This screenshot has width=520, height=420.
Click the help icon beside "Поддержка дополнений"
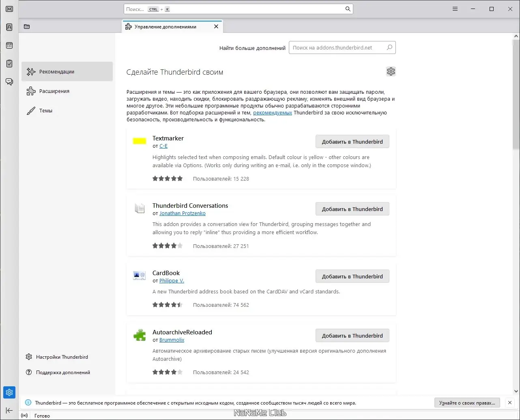29,373
